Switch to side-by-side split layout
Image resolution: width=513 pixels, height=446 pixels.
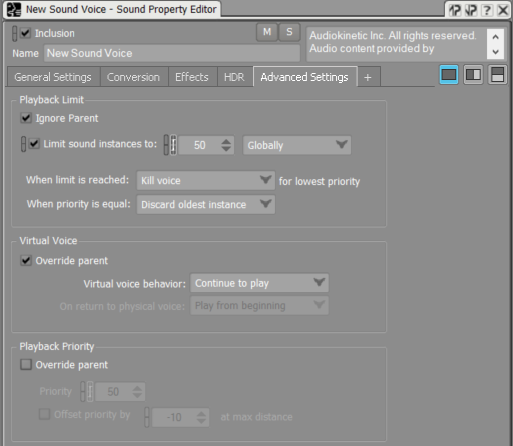pyautogui.click(x=473, y=75)
